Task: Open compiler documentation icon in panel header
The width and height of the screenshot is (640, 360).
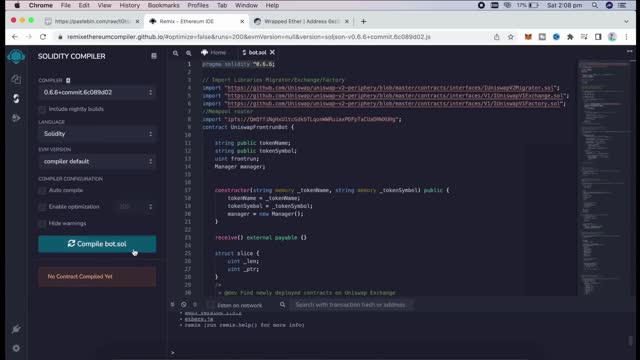Action: click(154, 56)
